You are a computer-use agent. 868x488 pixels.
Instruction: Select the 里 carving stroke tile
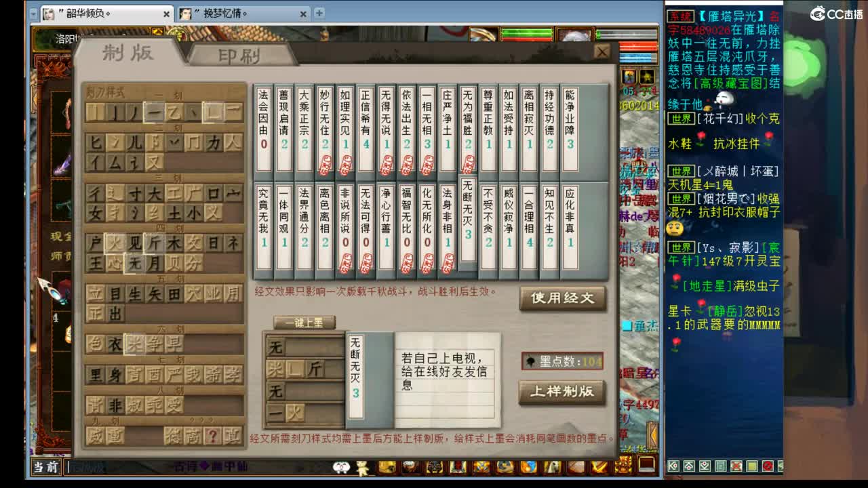click(96, 375)
